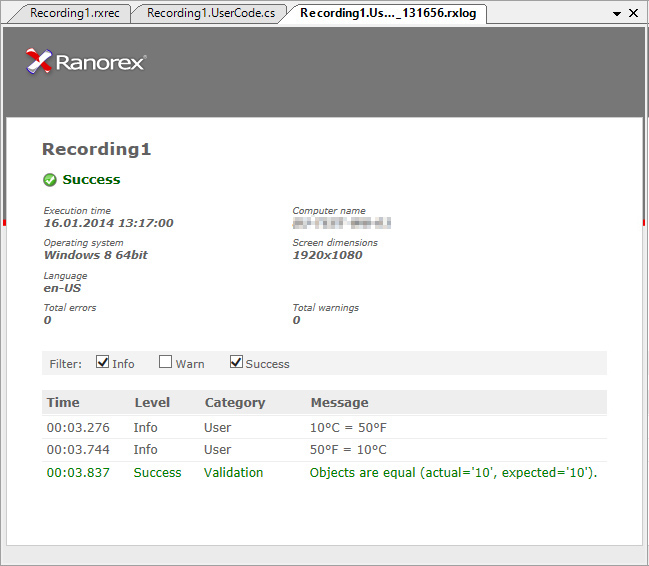This screenshot has width=649, height=566.
Task: Click the green Success status text
Action: point(91,180)
